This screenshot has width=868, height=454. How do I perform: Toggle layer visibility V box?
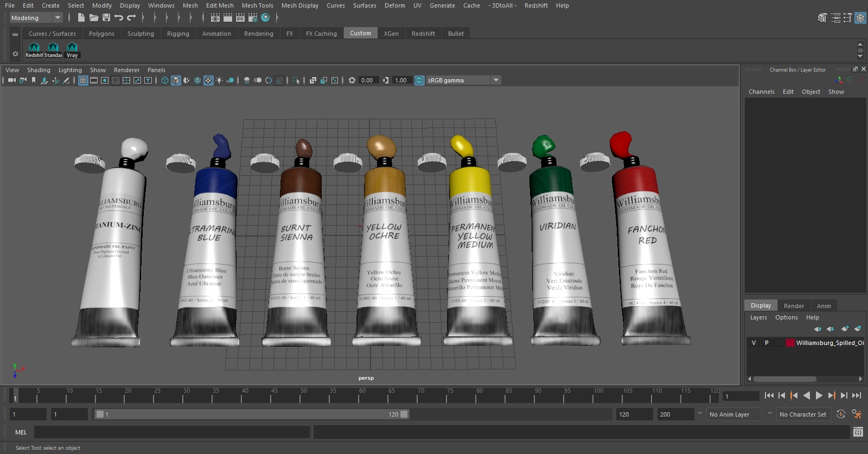click(754, 343)
